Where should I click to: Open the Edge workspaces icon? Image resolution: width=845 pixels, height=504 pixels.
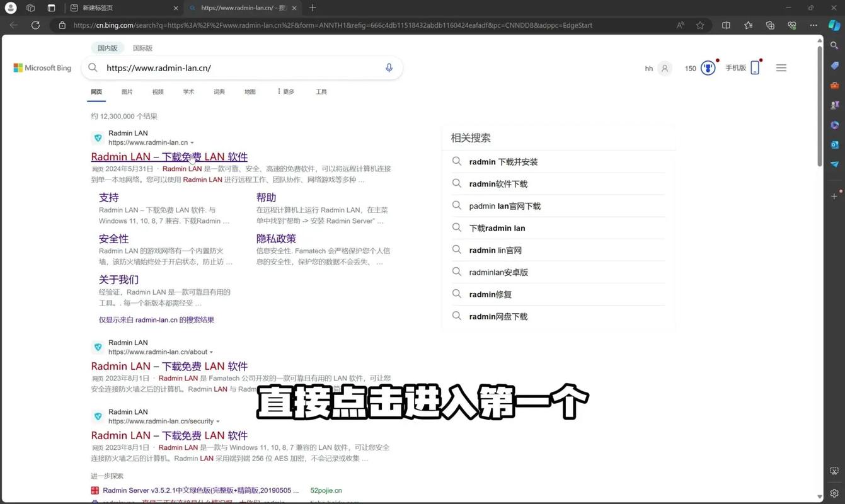coord(30,8)
